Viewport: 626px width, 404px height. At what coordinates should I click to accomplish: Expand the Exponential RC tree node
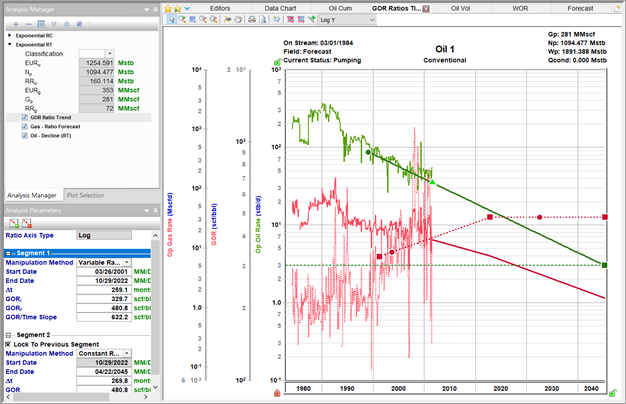click(10, 36)
